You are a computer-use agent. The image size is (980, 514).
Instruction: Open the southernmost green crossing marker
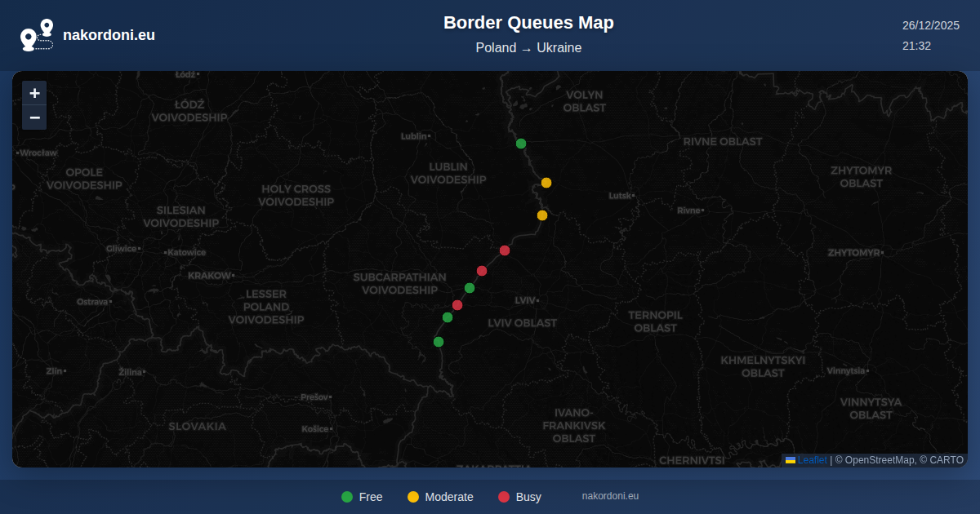439,342
